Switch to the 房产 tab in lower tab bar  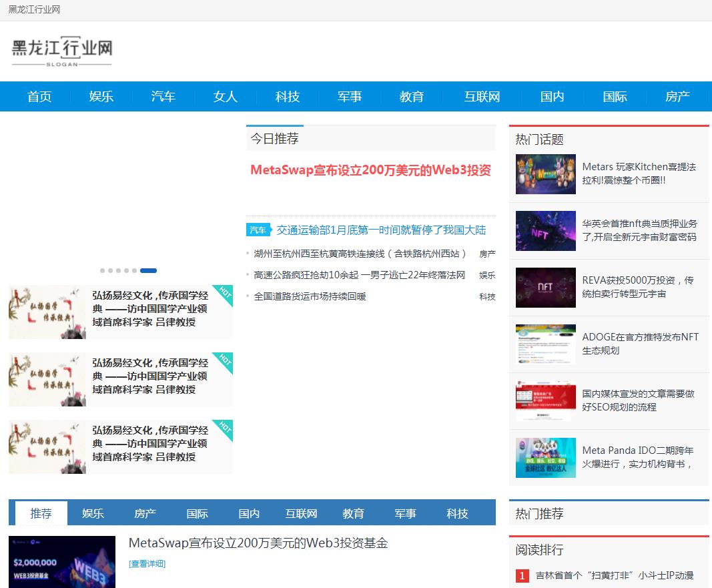145,513
